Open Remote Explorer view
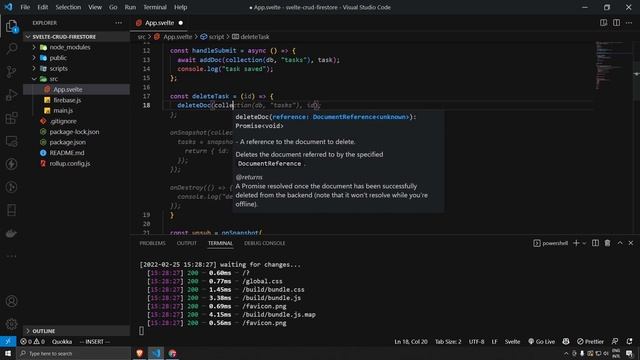The height and width of the screenshot is (360, 640). coord(11,141)
